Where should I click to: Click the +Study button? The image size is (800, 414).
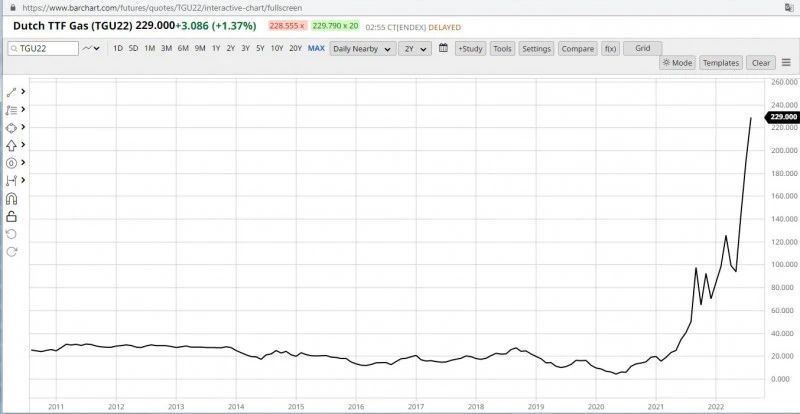pos(469,48)
